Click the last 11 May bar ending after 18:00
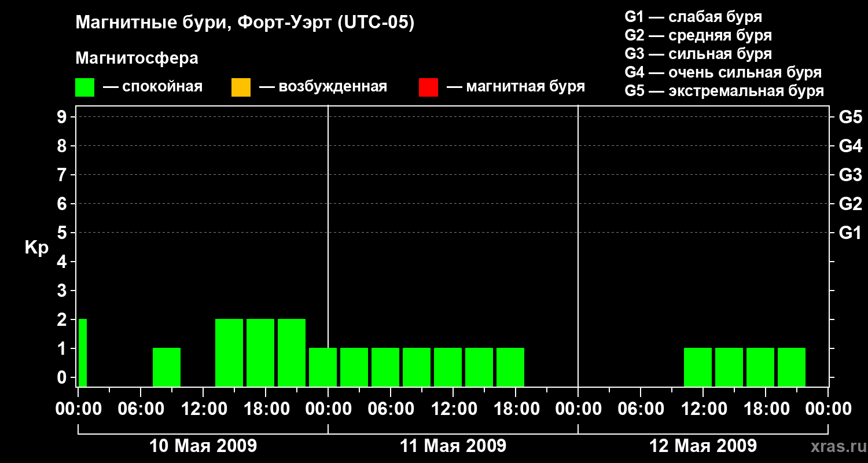This screenshot has width=868, height=463. (510, 367)
